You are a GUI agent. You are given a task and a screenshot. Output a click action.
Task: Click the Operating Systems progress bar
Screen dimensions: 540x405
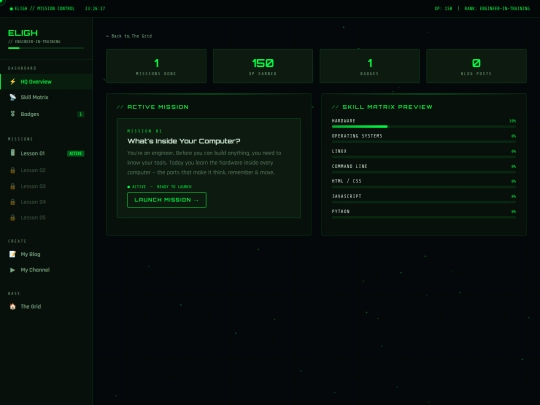coord(424,142)
